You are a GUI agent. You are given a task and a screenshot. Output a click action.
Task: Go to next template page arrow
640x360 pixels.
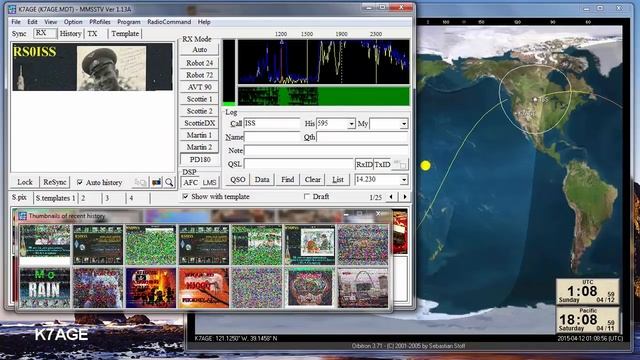(x=404, y=197)
